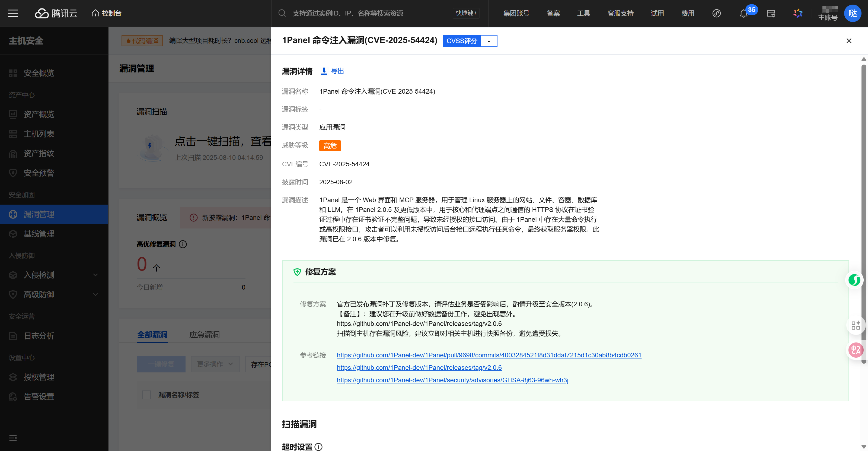This screenshot has height=451, width=868.
Task: Open the 备案 menu
Action: (553, 13)
